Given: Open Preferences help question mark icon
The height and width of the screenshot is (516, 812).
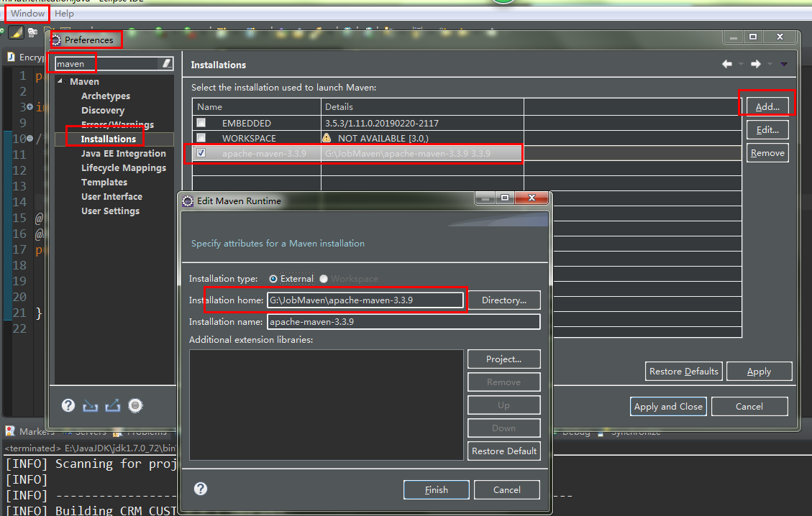Looking at the screenshot, I should click(68, 405).
